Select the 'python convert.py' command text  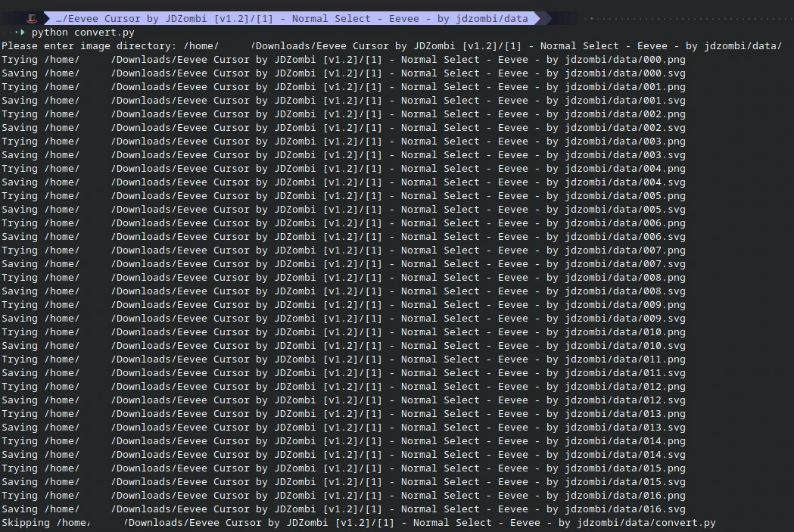[83, 33]
